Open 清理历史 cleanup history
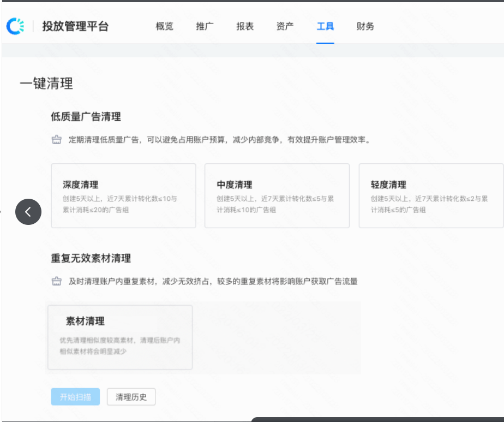This screenshot has width=504, height=422. tap(131, 397)
